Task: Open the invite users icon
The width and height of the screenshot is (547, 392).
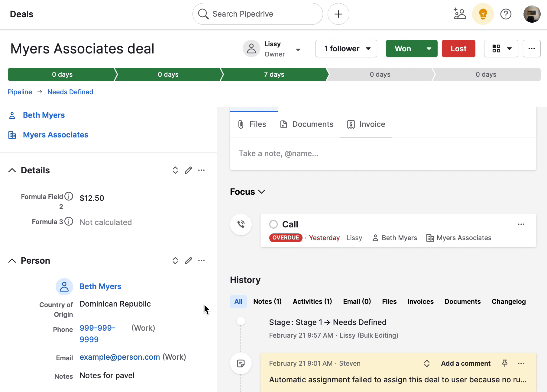Action: coord(460,14)
